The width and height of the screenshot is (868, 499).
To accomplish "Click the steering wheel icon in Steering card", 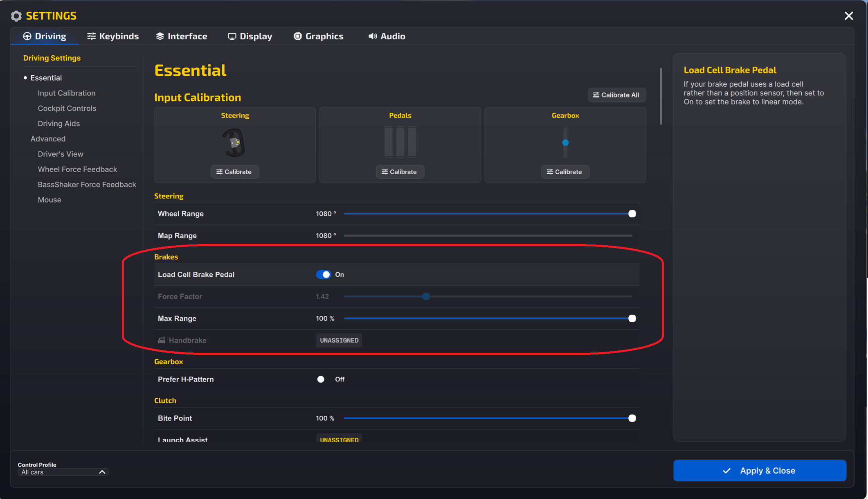I will click(234, 142).
